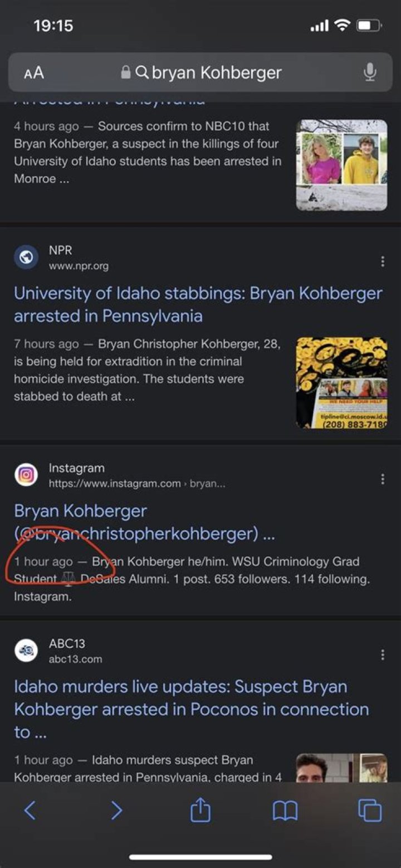Tap the ABC13 site favicon

click(x=26, y=650)
